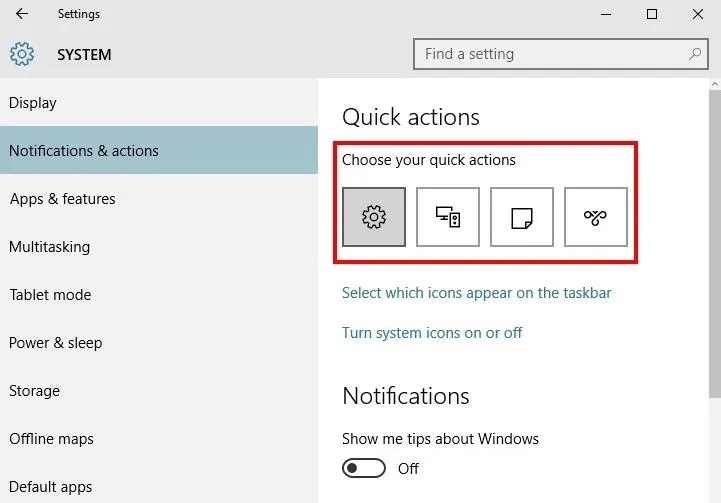Click the 'Show me tips about Windows' label
Viewport: 721px width, 503px height.
(x=440, y=439)
